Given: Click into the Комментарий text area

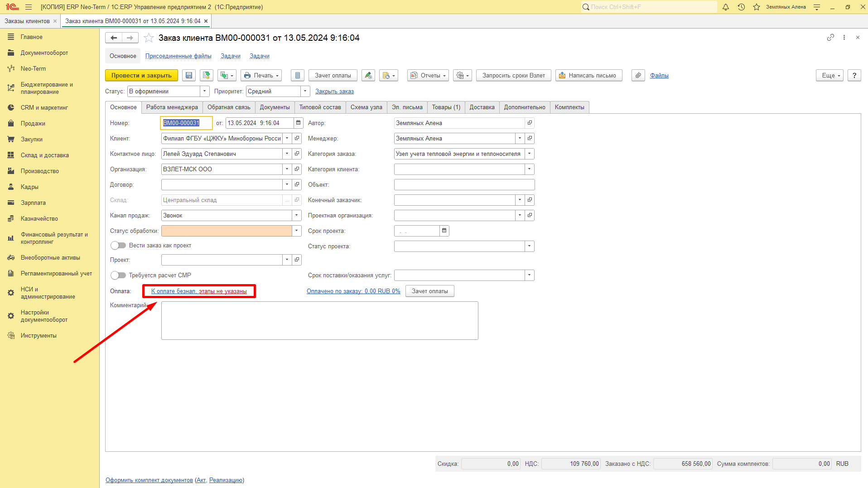Looking at the screenshot, I should (320, 320).
